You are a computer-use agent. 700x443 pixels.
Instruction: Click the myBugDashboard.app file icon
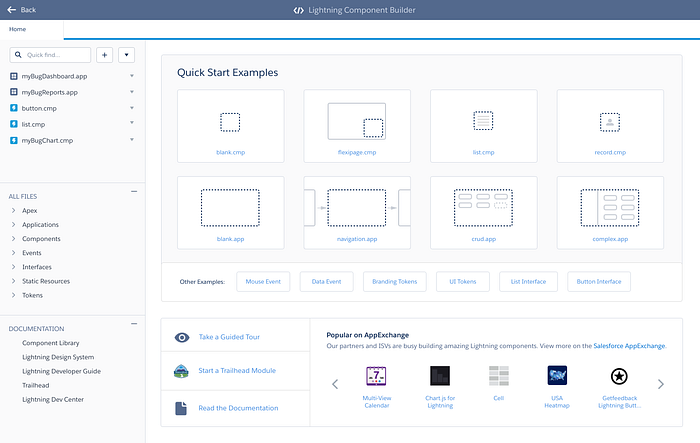[14, 76]
